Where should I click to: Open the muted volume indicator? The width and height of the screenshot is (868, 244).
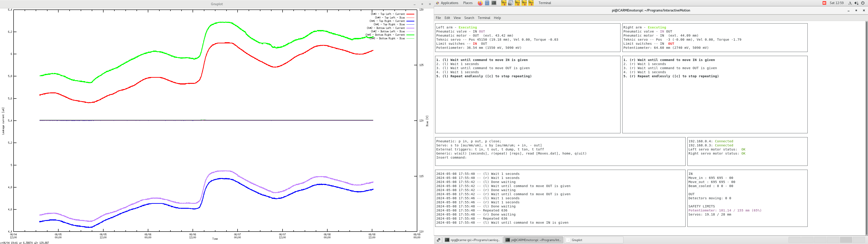click(856, 3)
